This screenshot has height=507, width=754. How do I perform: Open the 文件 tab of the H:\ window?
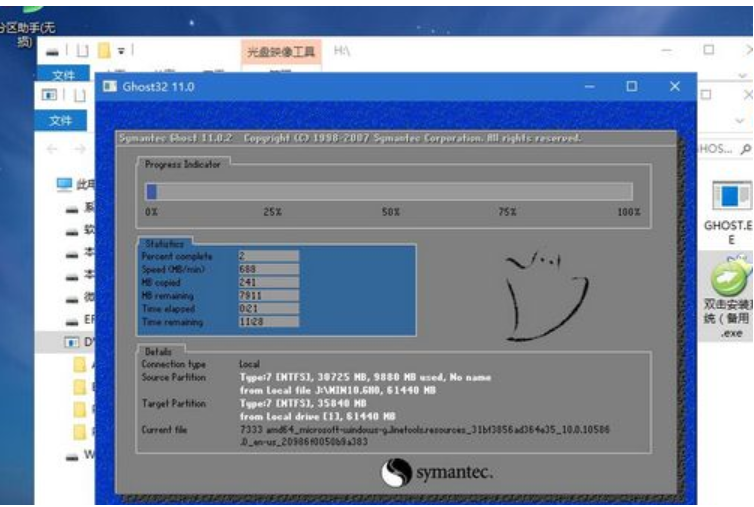tap(63, 75)
